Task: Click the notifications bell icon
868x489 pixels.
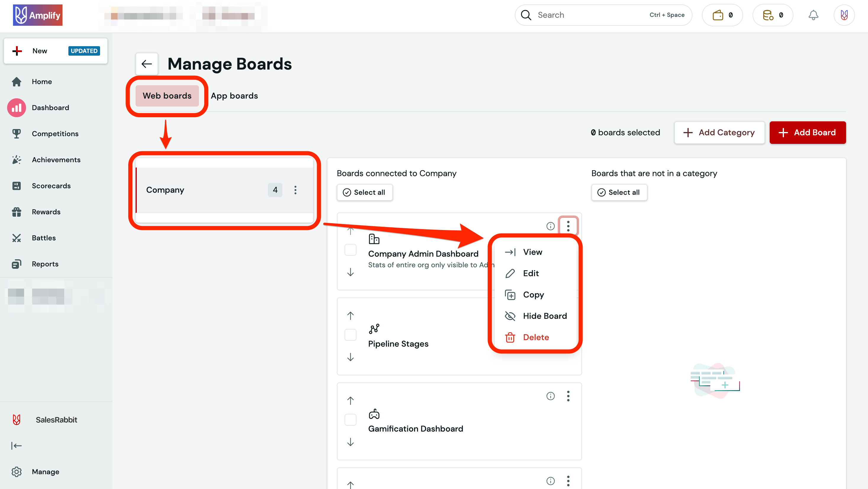Action: coord(814,15)
